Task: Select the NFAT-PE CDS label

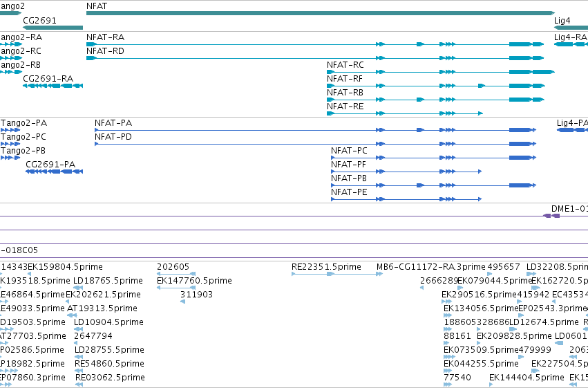Action: [349, 192]
